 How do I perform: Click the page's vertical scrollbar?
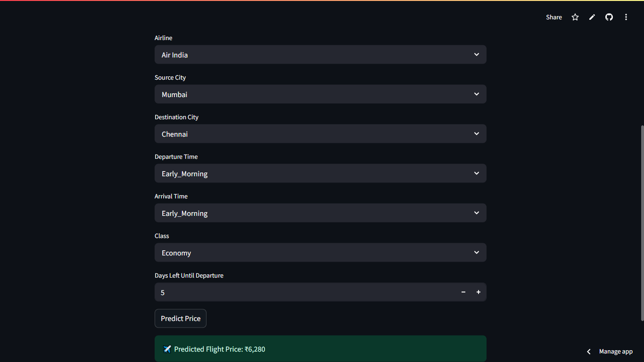[642, 222]
